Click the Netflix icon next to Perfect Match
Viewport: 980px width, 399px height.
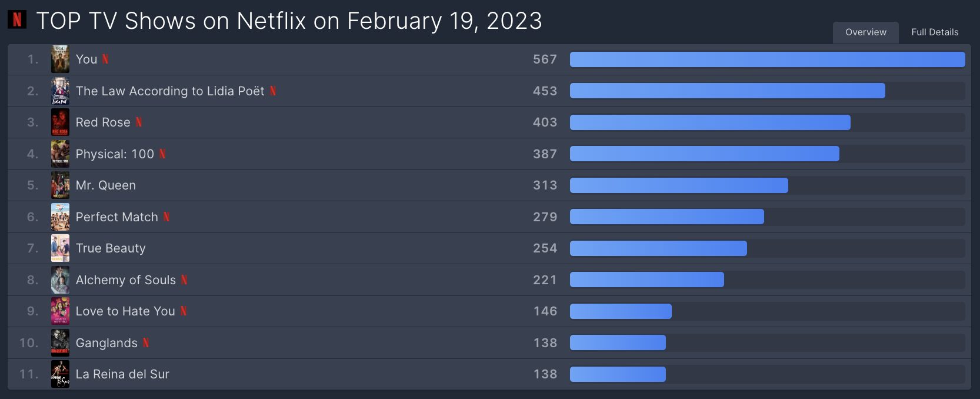(166, 217)
